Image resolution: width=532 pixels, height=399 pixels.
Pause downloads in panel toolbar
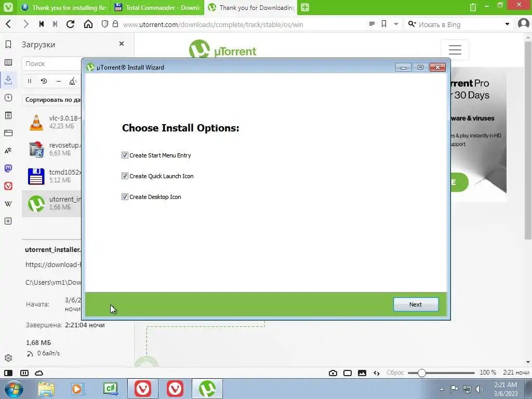point(30,81)
